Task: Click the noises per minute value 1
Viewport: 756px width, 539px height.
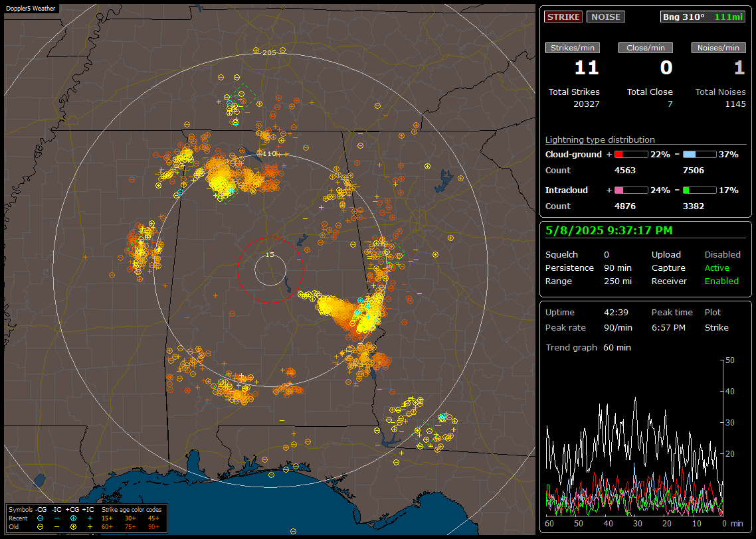Action: pyautogui.click(x=739, y=68)
